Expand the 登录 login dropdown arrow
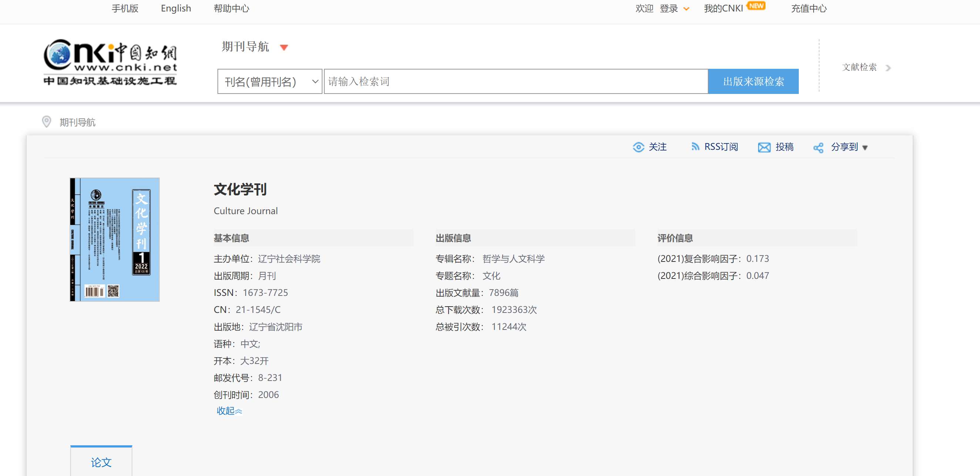 [686, 9]
